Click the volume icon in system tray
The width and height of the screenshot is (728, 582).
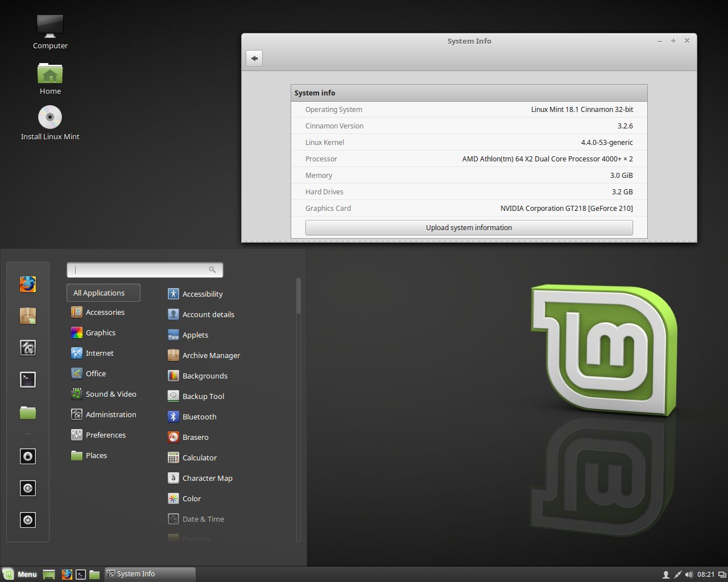click(689, 574)
